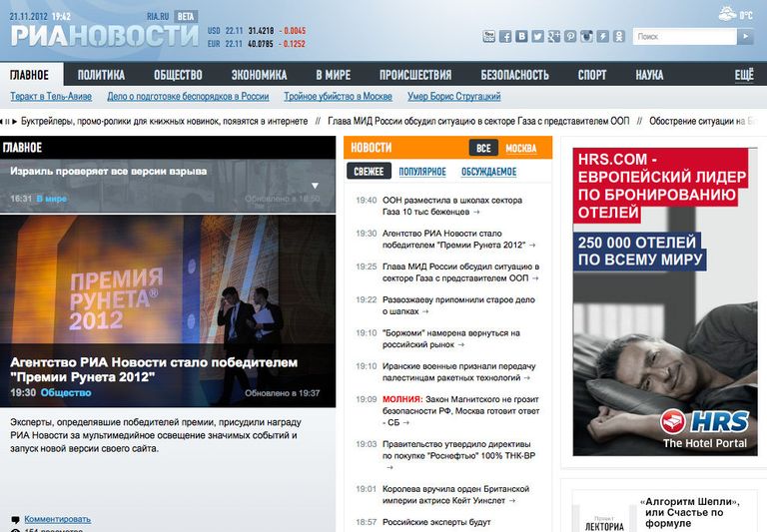Open the Facebook social icon
767x532 pixels.
(x=505, y=36)
